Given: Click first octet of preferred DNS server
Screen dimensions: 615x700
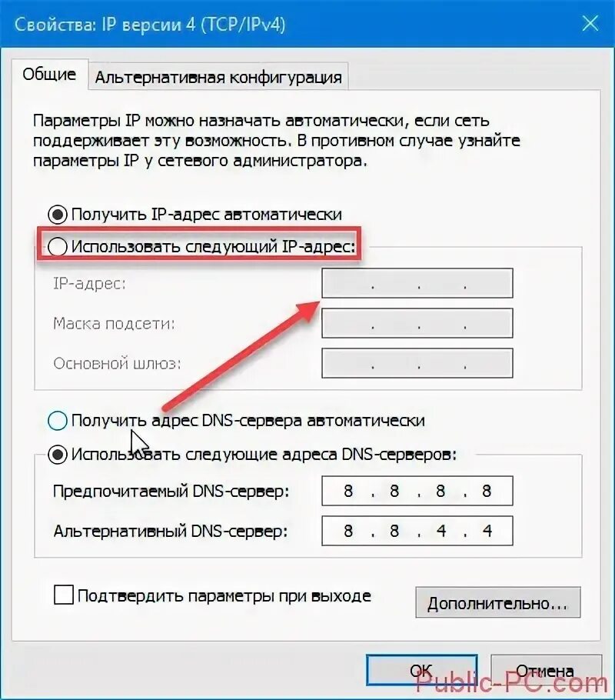Looking at the screenshot, I should point(348,491).
